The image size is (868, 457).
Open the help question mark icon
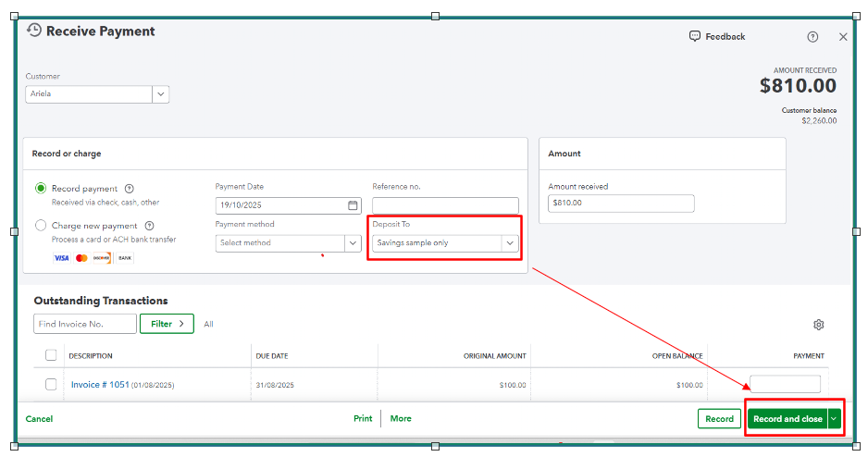click(x=812, y=37)
